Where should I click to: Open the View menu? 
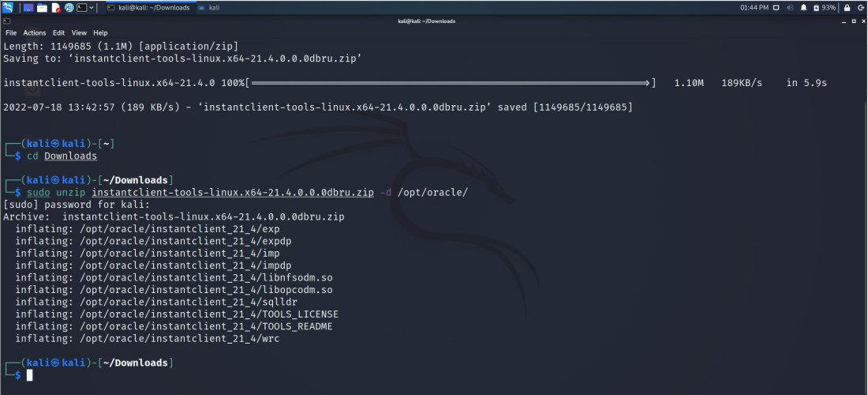click(x=79, y=33)
